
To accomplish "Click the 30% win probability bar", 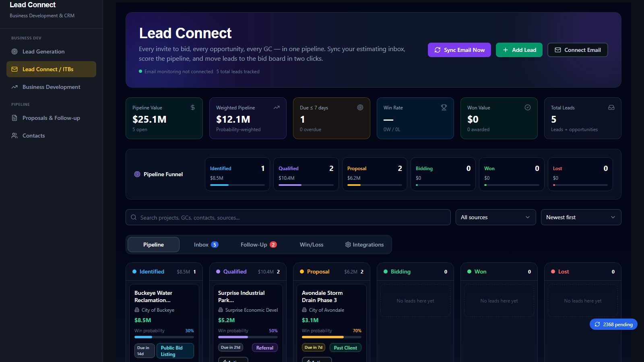I will coord(164,337).
